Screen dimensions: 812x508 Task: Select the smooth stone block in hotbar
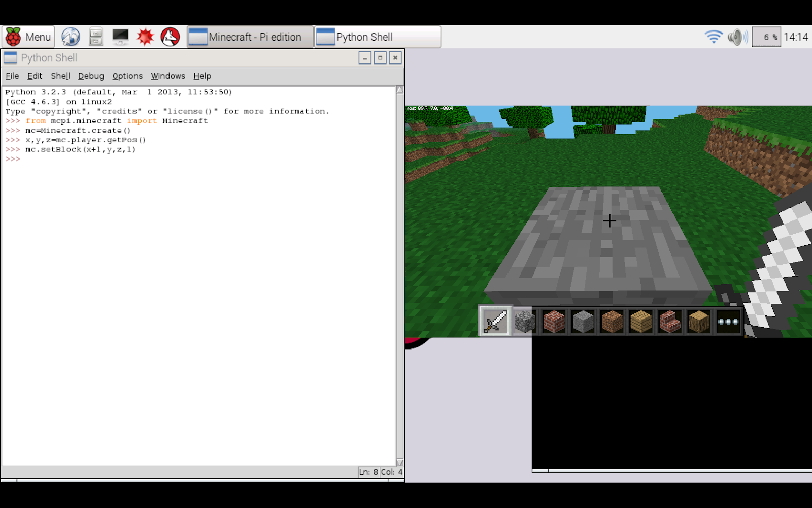click(x=583, y=322)
